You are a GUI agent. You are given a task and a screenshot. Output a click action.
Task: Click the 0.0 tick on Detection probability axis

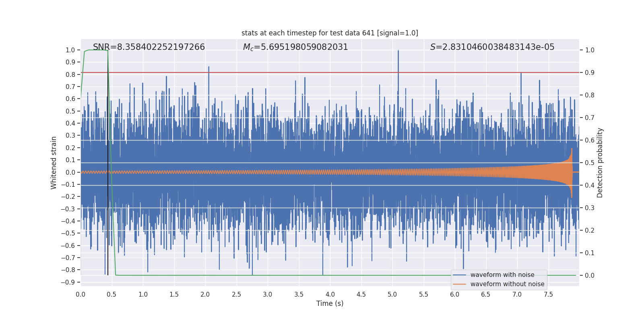[x=590, y=275]
